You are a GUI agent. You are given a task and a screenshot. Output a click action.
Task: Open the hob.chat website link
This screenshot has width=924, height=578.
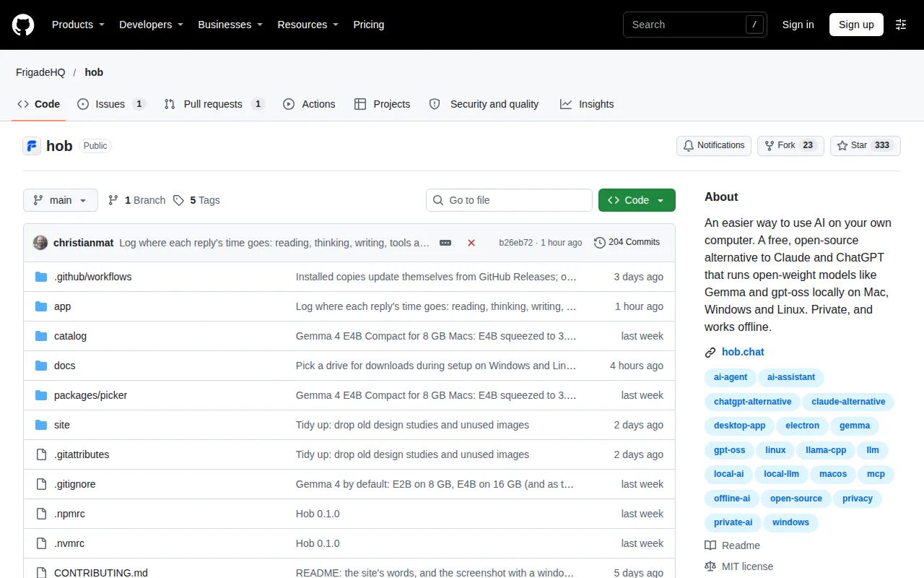click(743, 353)
